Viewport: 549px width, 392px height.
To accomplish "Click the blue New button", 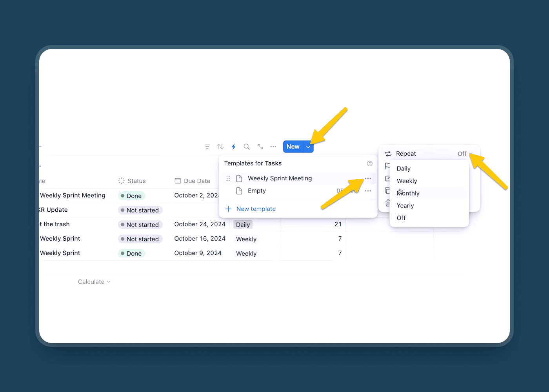I will click(x=293, y=147).
